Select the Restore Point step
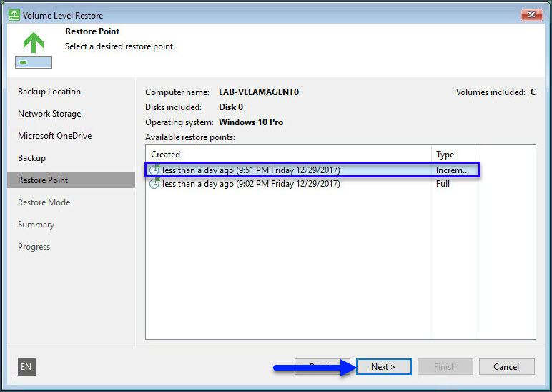552x392 pixels. click(x=71, y=180)
